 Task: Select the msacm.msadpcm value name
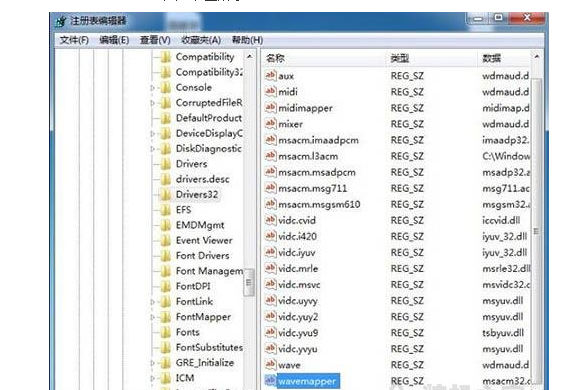tap(317, 172)
